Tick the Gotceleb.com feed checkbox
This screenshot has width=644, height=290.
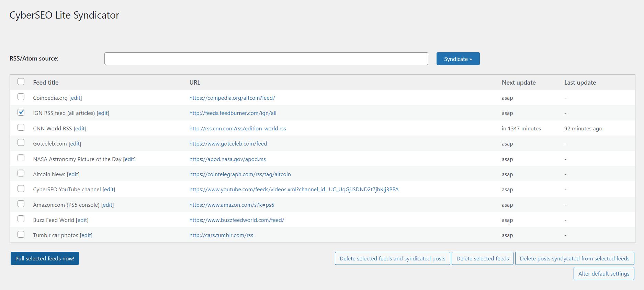tap(21, 142)
